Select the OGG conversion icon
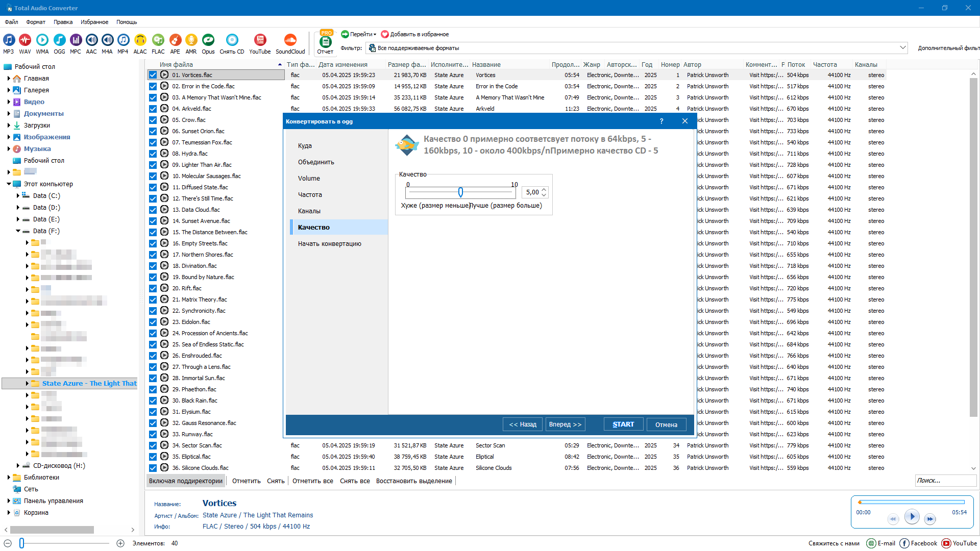Screen dimensions: 980x551 59,41
